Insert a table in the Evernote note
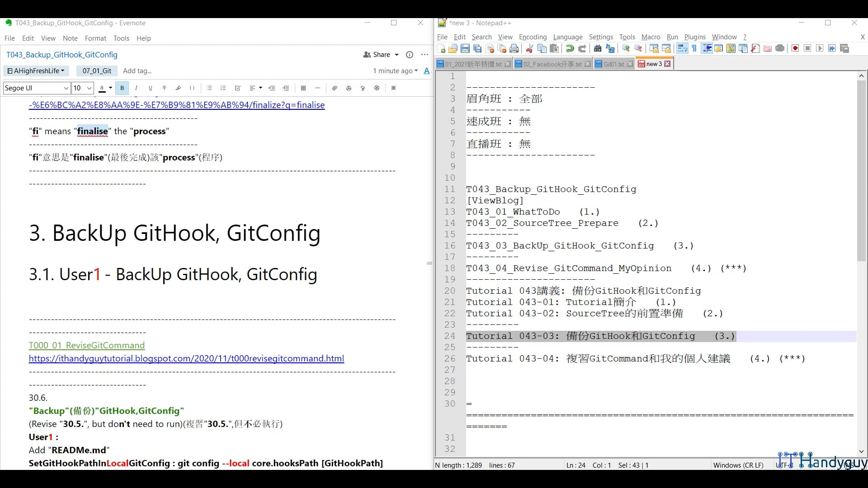The width and height of the screenshot is (868, 488). tap(303, 88)
